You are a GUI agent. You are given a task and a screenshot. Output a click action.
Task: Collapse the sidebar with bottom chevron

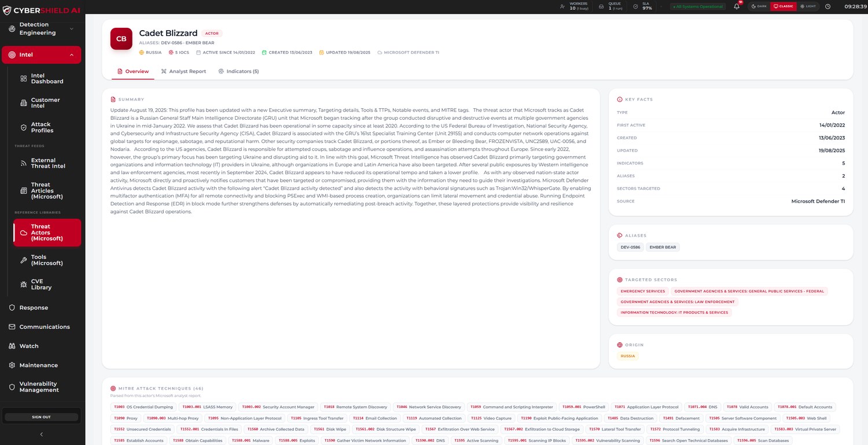click(41, 434)
